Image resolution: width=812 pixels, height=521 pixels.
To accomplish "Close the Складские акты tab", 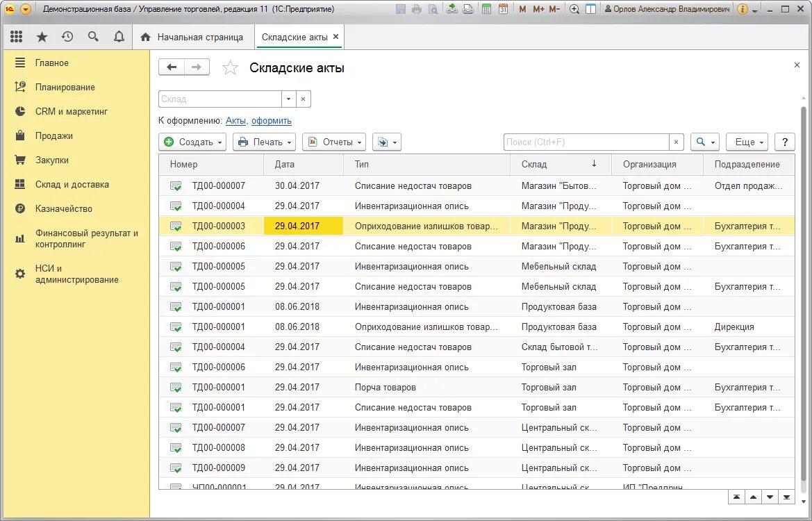I will point(336,36).
